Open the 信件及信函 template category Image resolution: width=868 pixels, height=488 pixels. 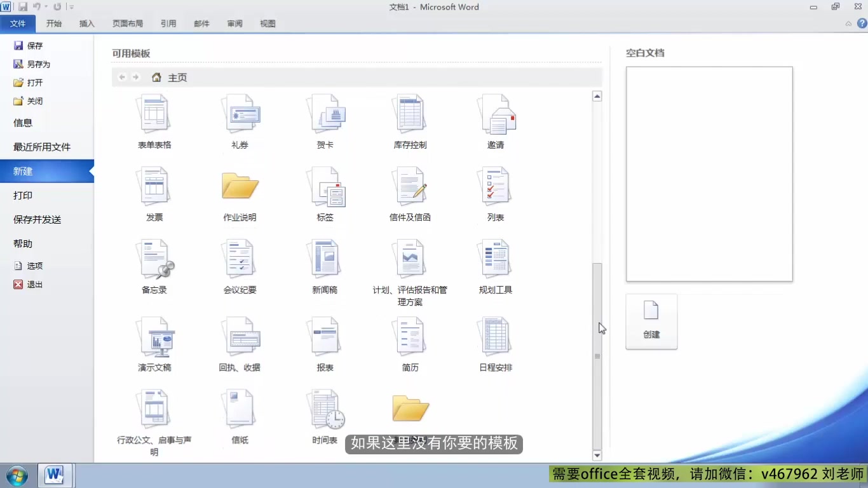click(410, 194)
